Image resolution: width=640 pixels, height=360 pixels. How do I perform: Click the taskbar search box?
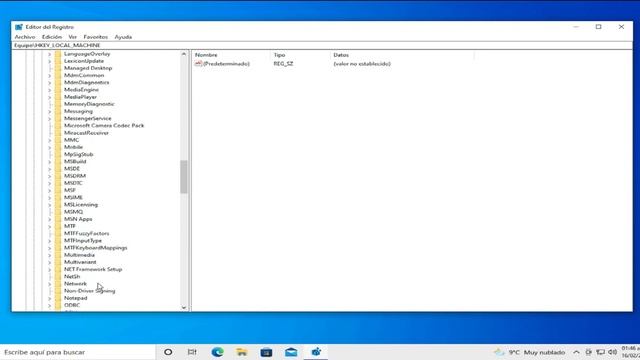[x=78, y=352]
